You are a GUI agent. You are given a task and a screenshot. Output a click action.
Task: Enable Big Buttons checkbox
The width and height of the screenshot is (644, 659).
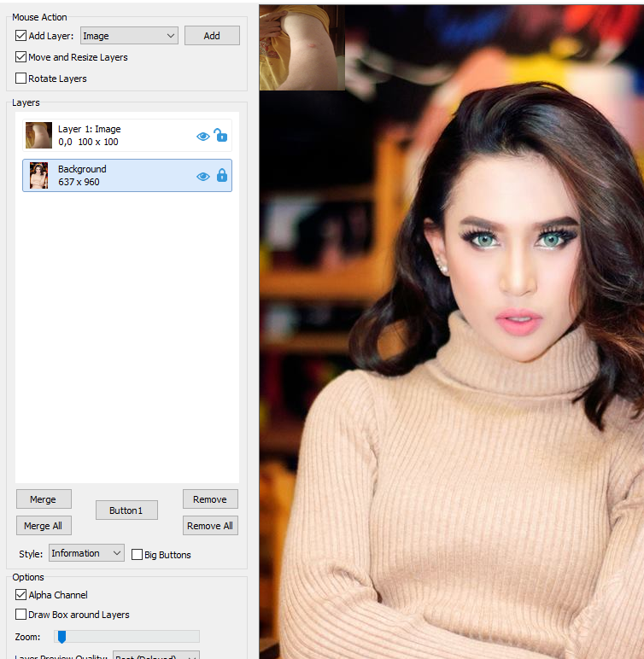137,554
